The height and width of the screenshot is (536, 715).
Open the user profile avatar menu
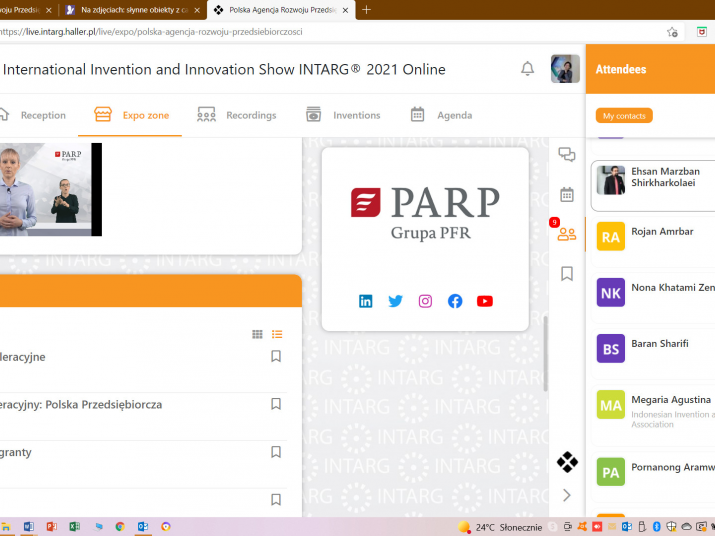565,69
